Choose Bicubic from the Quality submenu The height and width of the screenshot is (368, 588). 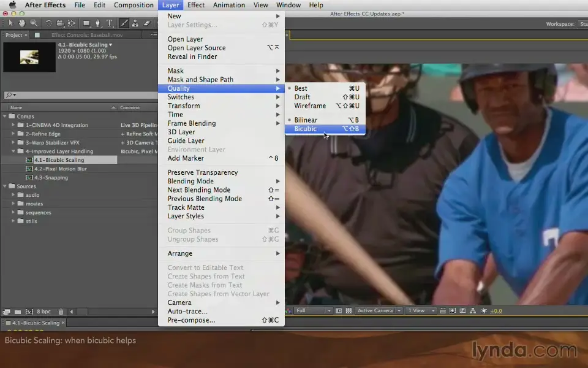tap(325, 129)
